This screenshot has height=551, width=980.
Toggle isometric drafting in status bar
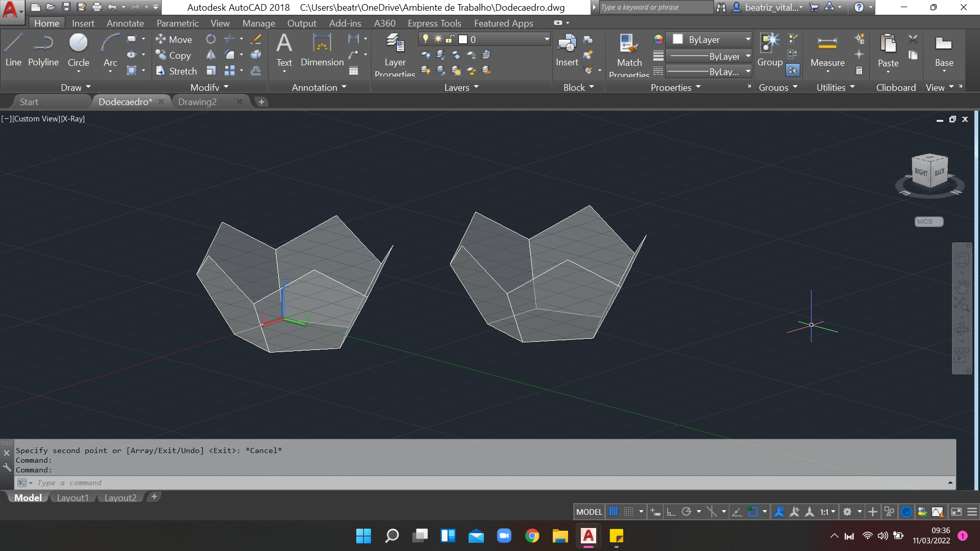click(712, 512)
